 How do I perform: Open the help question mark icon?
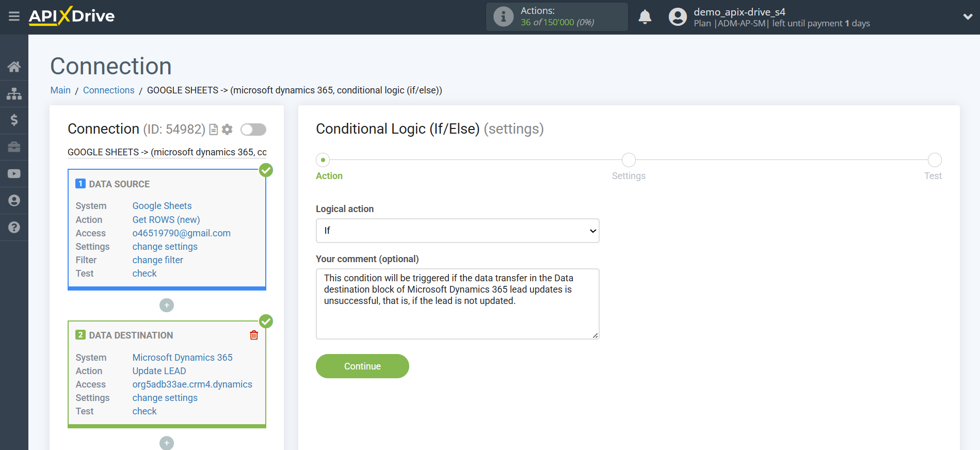click(x=14, y=228)
